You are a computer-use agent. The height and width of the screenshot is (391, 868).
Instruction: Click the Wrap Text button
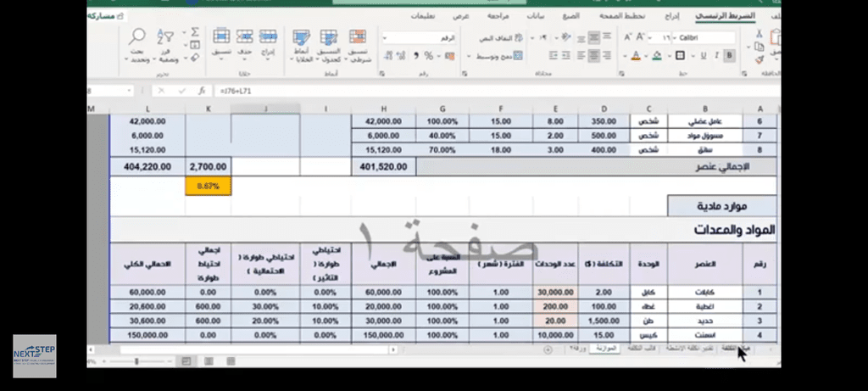501,38
